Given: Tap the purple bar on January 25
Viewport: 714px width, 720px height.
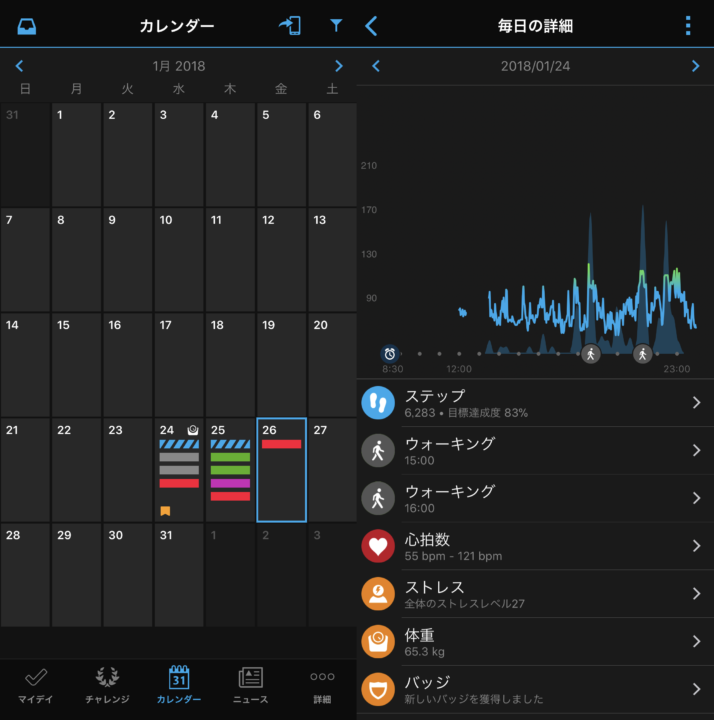Looking at the screenshot, I should tap(230, 483).
